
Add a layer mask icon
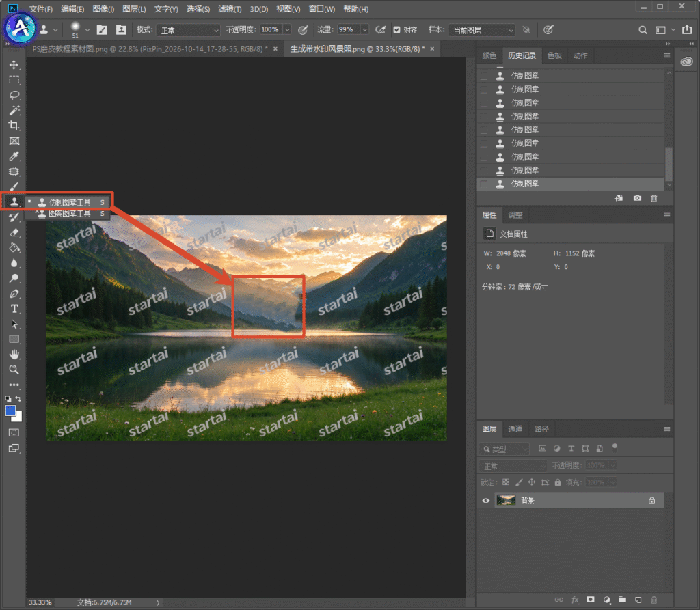(590, 600)
